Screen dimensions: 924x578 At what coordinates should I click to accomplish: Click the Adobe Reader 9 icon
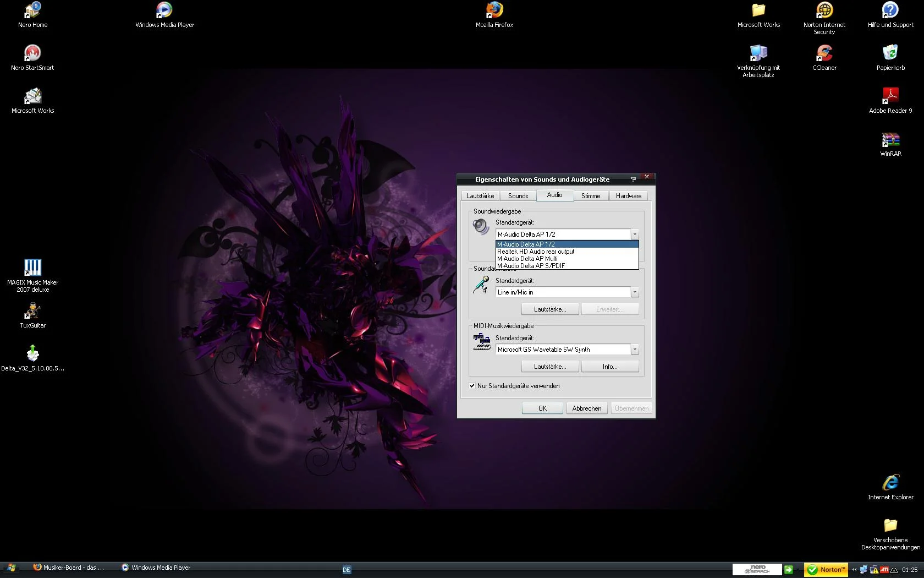click(890, 96)
